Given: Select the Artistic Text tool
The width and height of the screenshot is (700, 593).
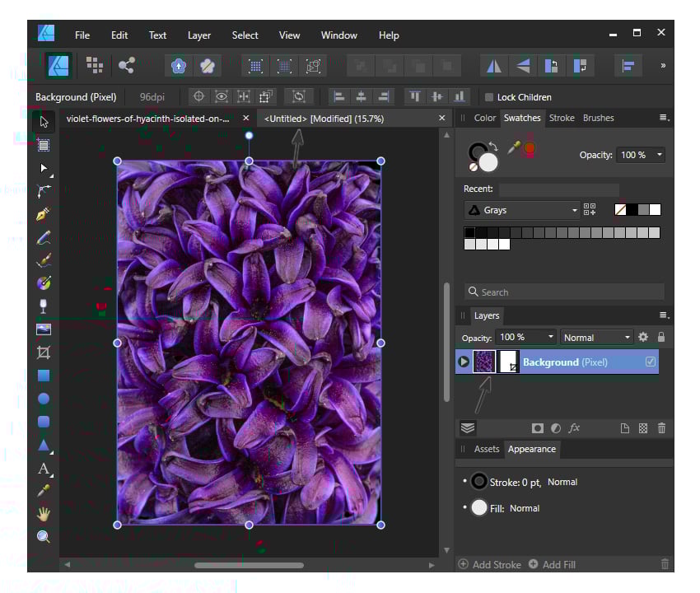Looking at the screenshot, I should point(44,468).
